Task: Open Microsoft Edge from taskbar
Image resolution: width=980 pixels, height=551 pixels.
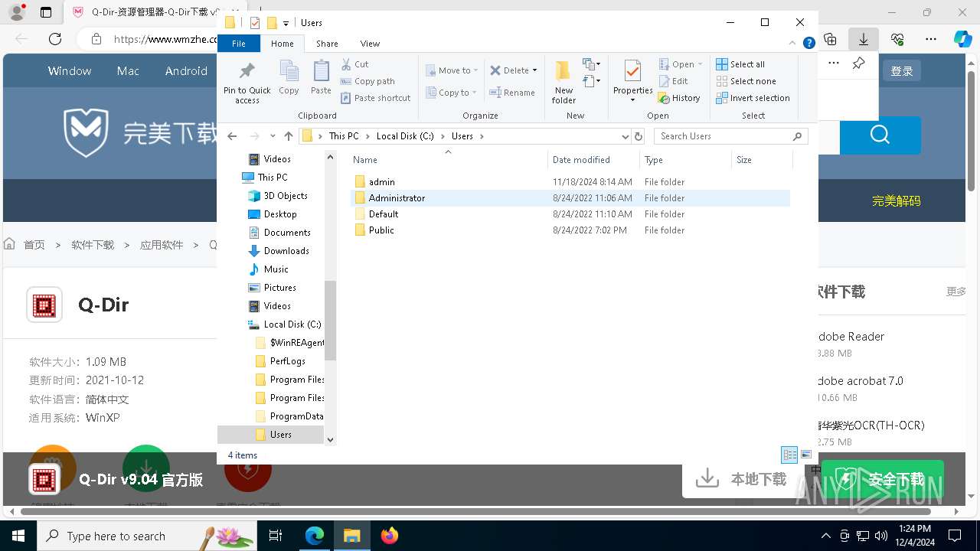Action: pos(315,536)
